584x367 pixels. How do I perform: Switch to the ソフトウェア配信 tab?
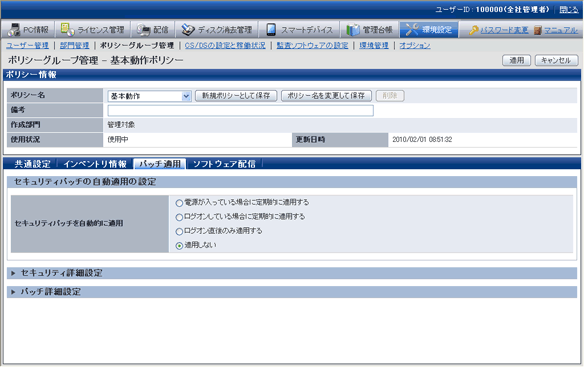[x=224, y=164]
